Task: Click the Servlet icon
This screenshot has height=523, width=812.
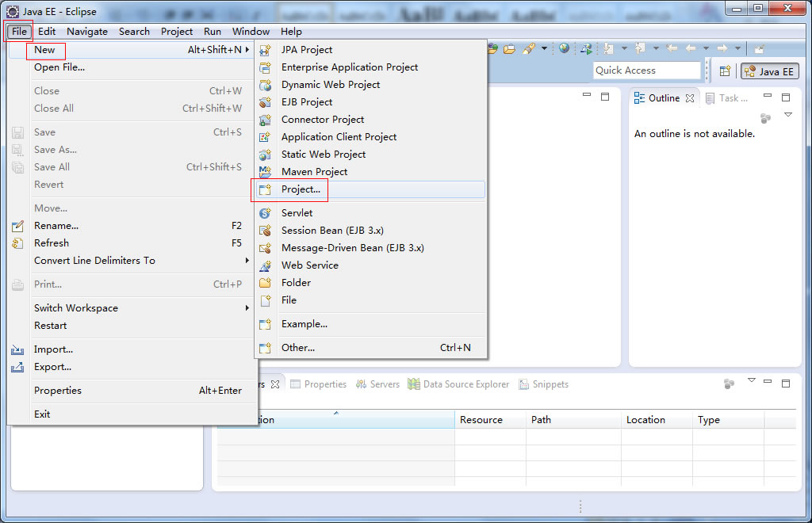Action: pyautogui.click(x=265, y=213)
